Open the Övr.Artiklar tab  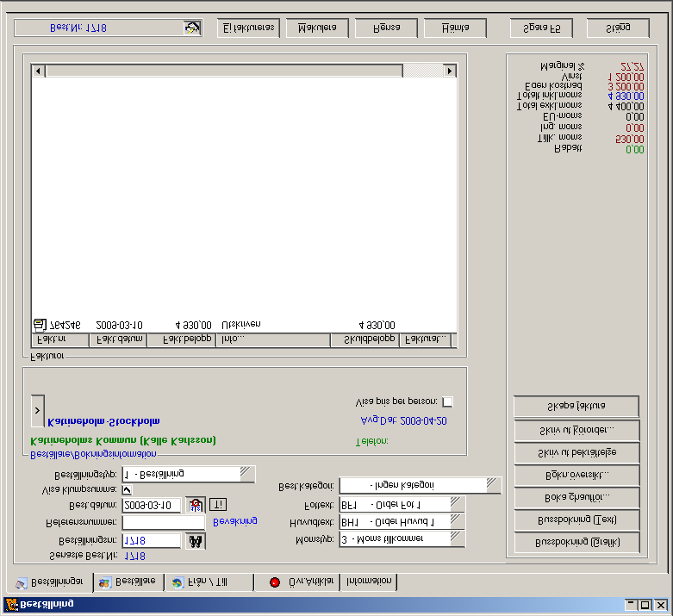(297, 582)
